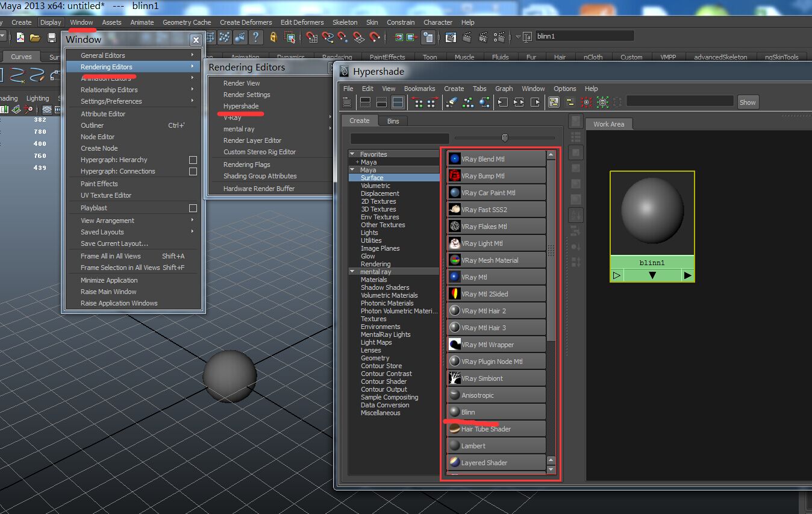
Task: Collapse the mental ray category header
Action: (x=352, y=272)
